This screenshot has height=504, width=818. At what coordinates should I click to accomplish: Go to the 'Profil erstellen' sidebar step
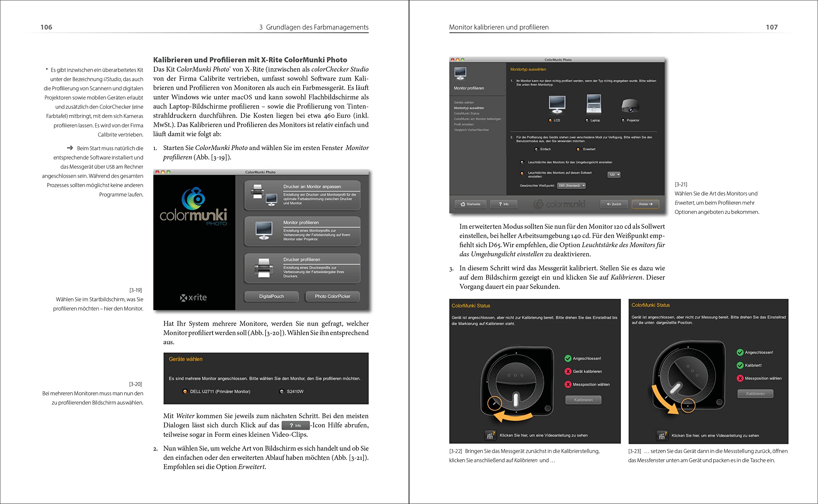463,124
